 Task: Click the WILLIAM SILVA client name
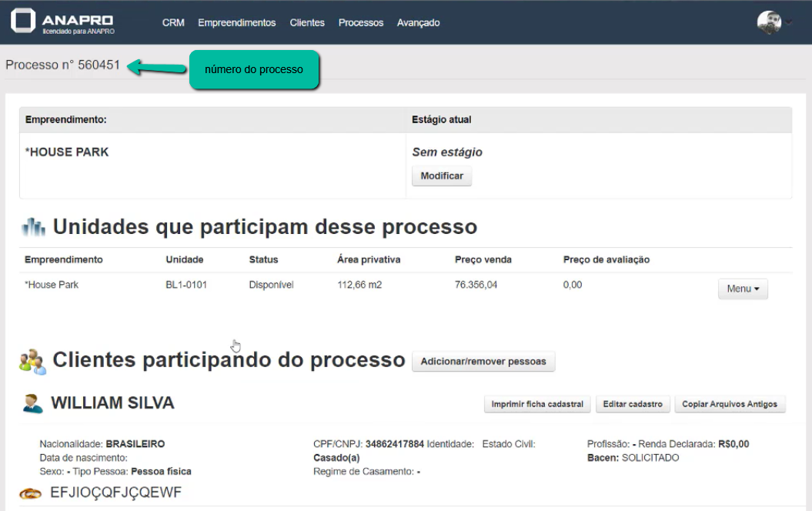click(x=112, y=403)
